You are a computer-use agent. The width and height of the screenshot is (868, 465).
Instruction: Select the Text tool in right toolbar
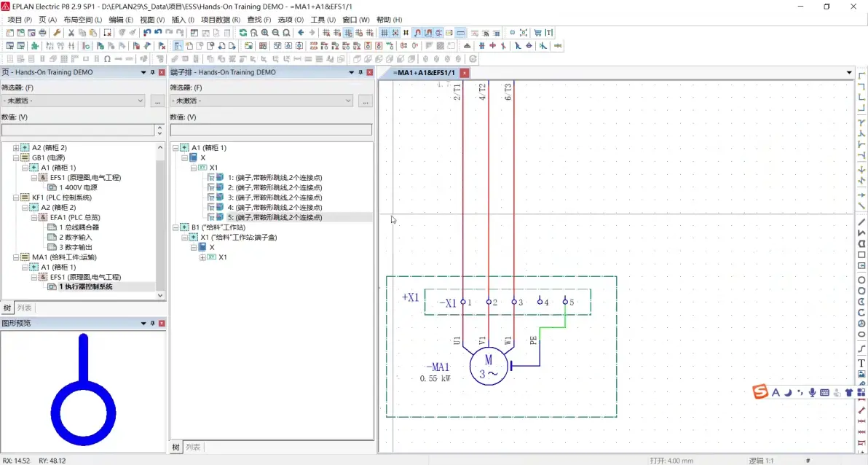coord(861,364)
